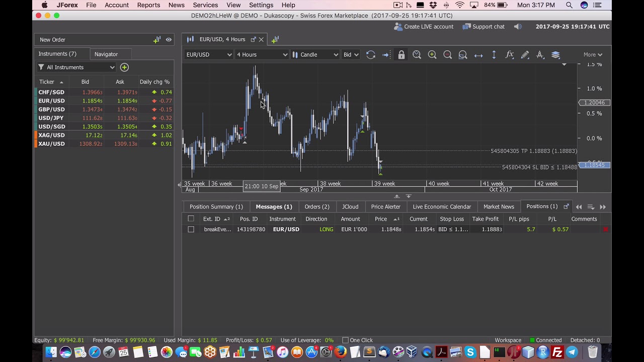
Task: Click the add new chart tab icon
Action: click(275, 39)
